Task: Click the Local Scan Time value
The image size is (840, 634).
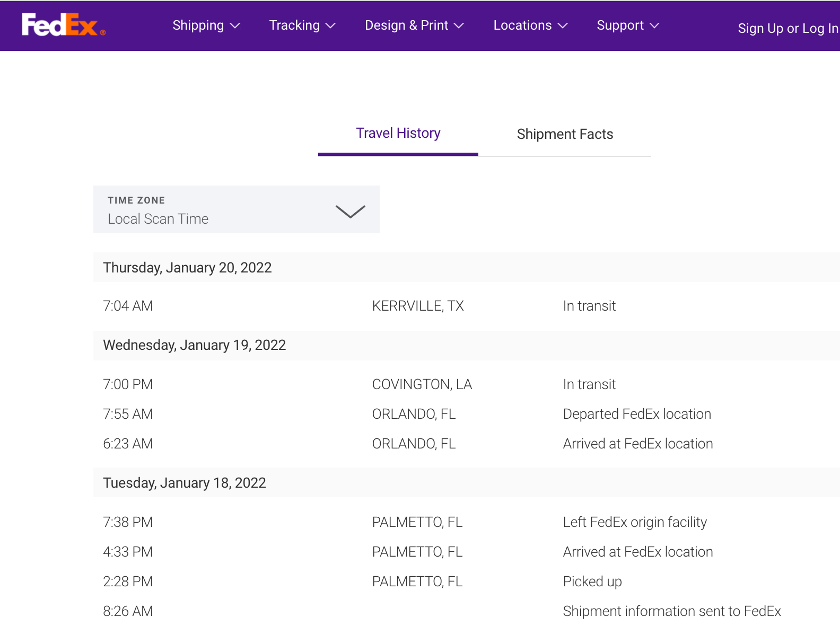Action: coord(158,219)
